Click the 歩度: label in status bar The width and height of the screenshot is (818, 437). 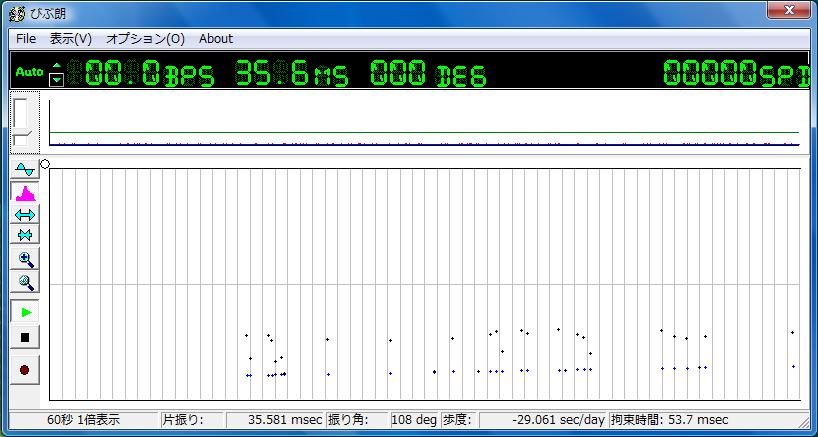(458, 420)
